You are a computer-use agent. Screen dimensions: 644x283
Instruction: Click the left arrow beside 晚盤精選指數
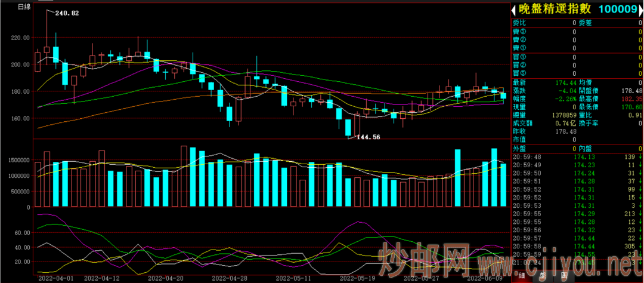click(x=515, y=9)
